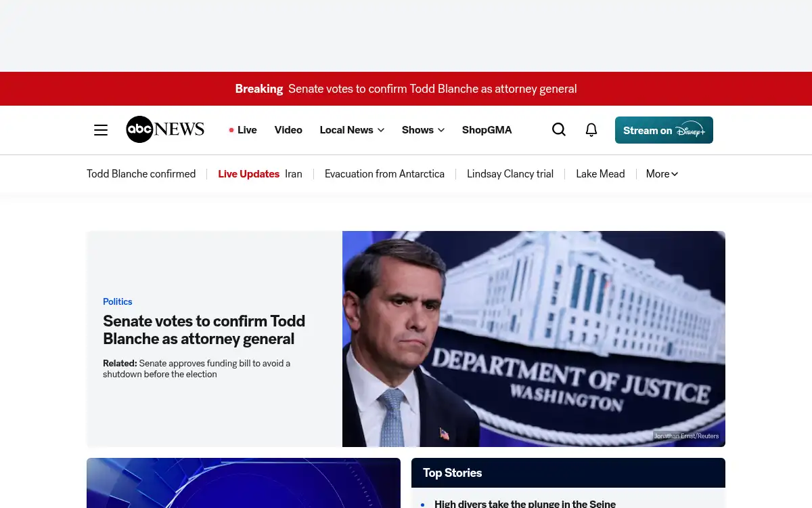Screen dimensions: 812x508
Task: Click the blue graphic video thumbnail below
Action: click(244, 483)
